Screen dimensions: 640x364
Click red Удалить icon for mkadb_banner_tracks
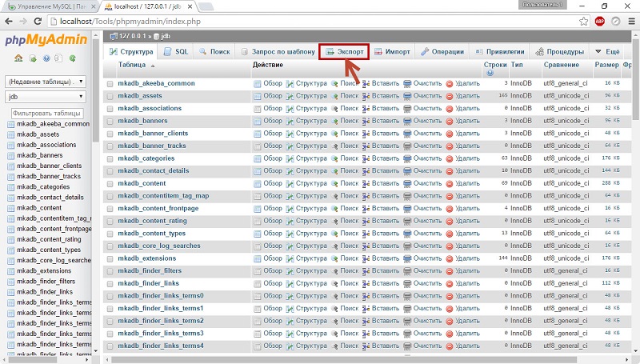450,146
